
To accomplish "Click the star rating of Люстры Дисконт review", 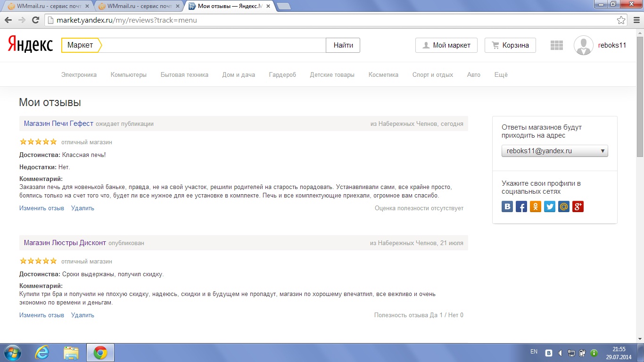I will (x=38, y=261).
